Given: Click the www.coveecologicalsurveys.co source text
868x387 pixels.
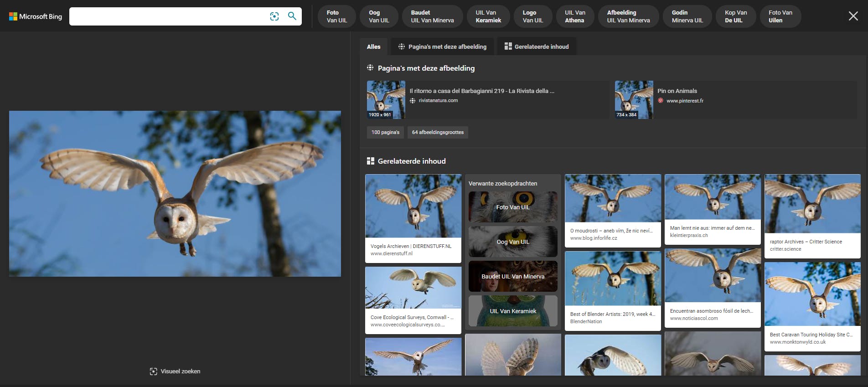Looking at the screenshot, I should click(408, 325).
